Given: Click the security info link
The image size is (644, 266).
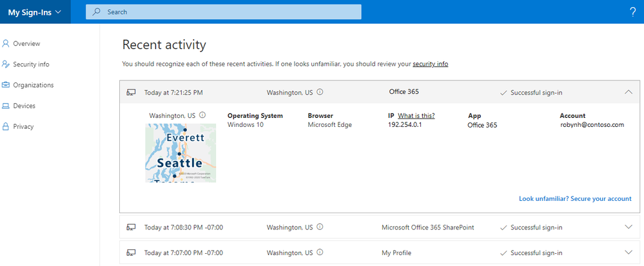Looking at the screenshot, I should [x=430, y=64].
